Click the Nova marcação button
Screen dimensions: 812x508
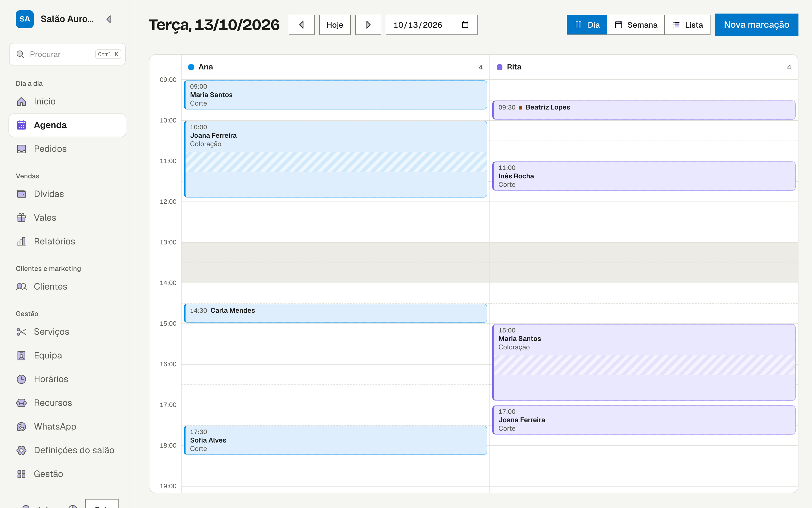click(756, 25)
